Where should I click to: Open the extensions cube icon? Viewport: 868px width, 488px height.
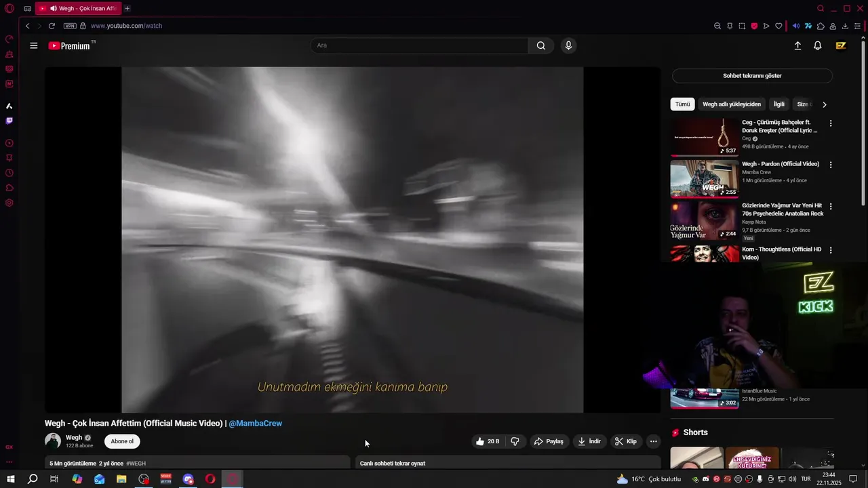click(821, 26)
